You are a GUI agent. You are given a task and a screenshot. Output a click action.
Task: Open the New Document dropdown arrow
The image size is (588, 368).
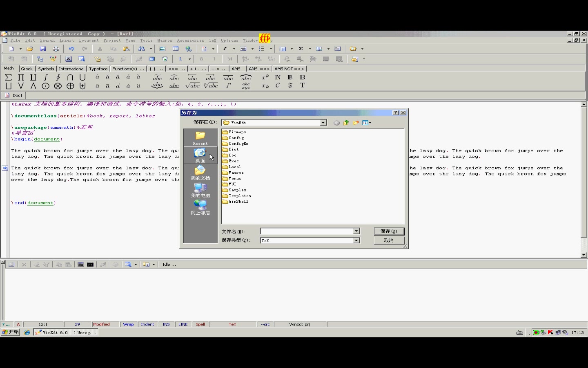click(20, 49)
